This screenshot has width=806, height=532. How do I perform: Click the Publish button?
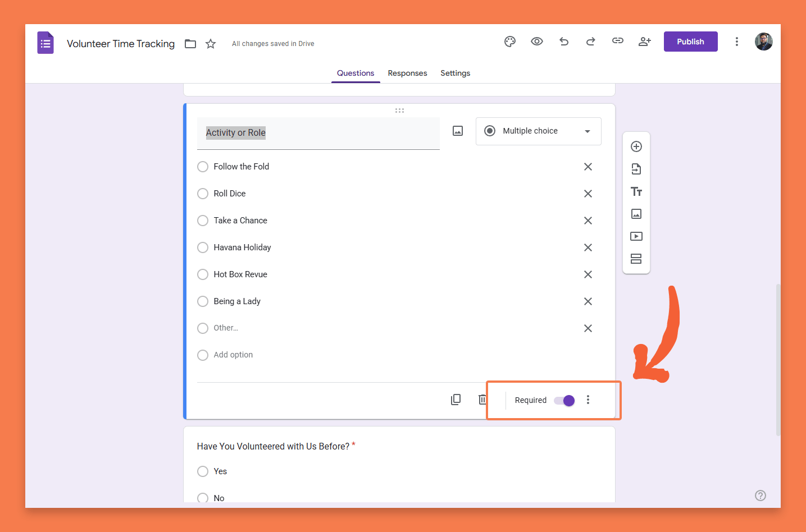690,42
